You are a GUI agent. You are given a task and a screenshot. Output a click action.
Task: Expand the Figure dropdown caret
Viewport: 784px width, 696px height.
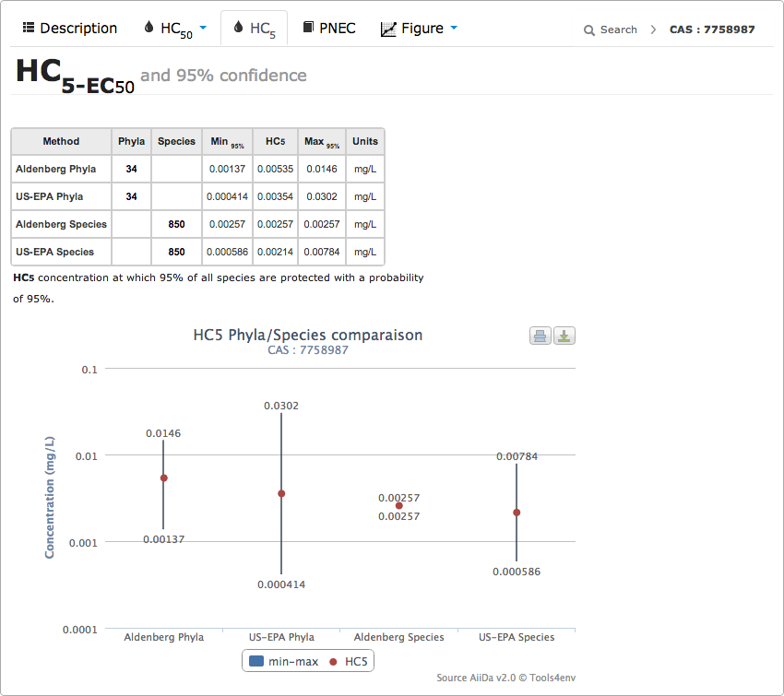coord(454,29)
